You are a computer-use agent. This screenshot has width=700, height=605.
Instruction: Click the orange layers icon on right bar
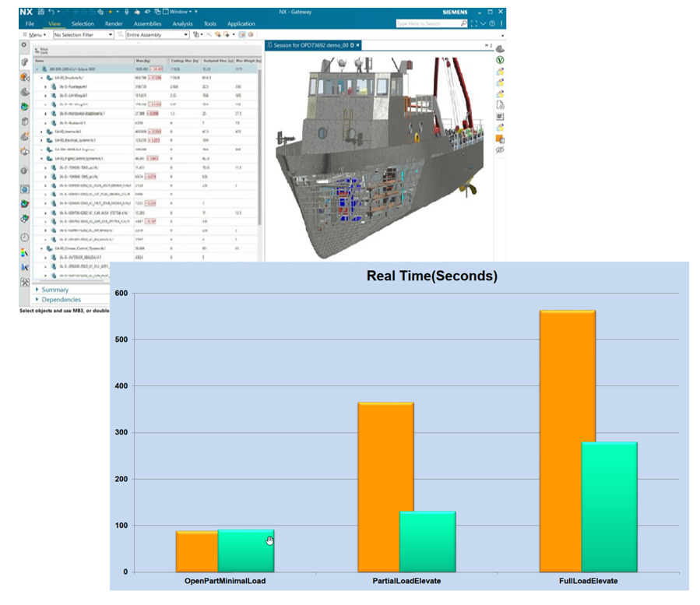pos(500,139)
